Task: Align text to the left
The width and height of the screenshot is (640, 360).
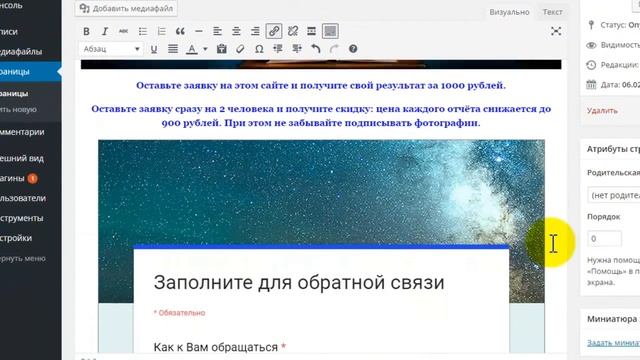Action: coord(218,31)
